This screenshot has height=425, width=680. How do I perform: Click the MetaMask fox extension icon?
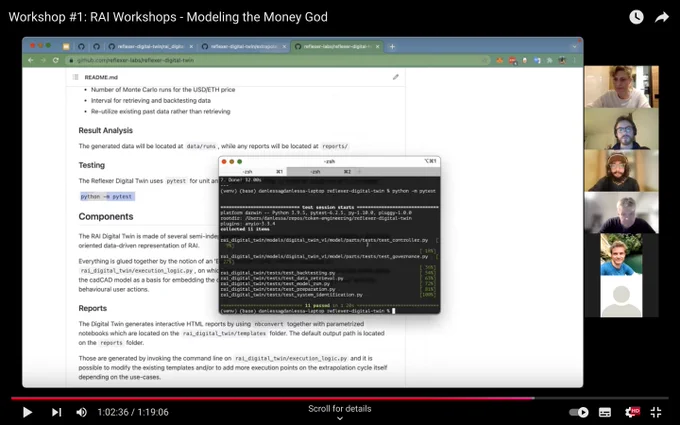pyautogui.click(x=500, y=60)
